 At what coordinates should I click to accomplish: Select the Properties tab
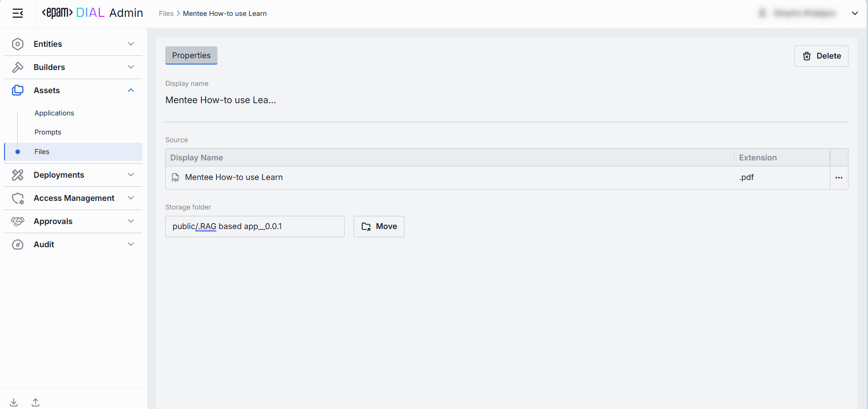pyautogui.click(x=191, y=55)
